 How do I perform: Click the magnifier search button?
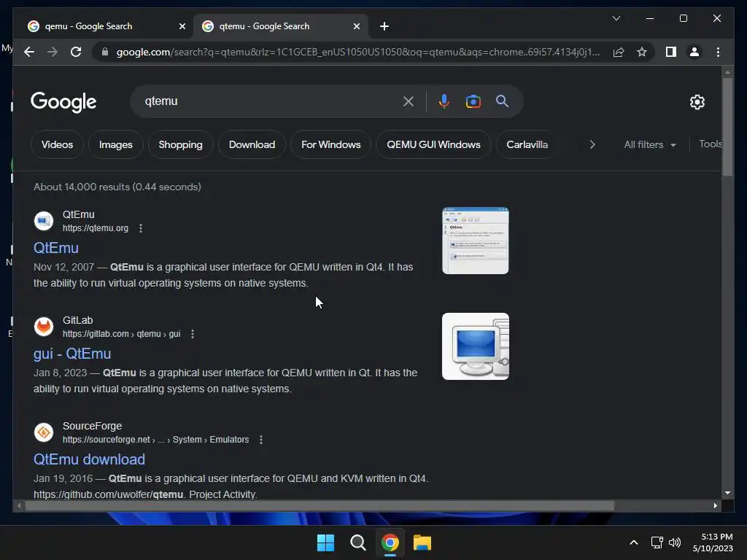point(502,101)
